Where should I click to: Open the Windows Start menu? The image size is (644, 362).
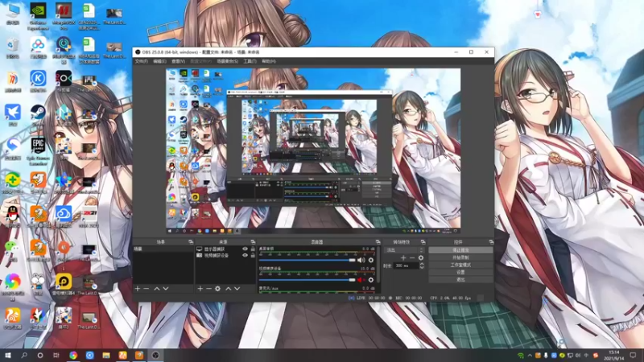(8, 355)
